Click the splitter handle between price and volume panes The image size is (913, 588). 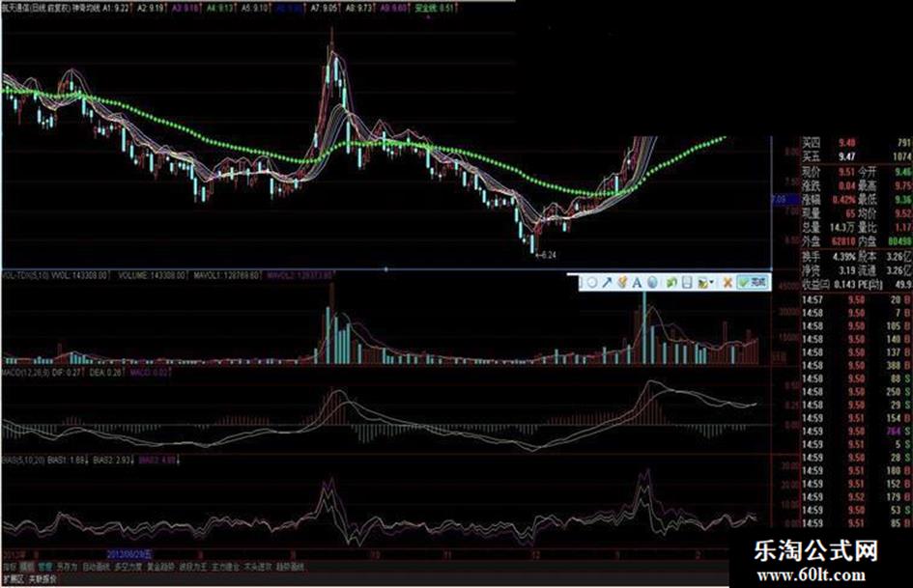[386, 269]
